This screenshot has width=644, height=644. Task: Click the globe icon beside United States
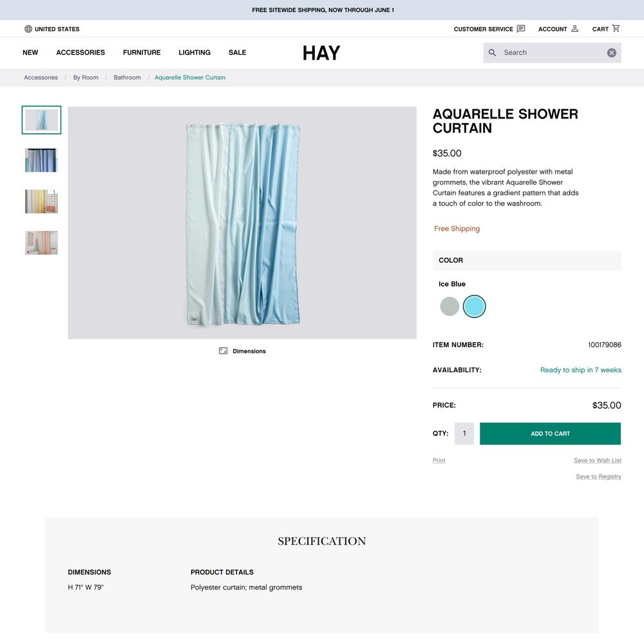28,29
